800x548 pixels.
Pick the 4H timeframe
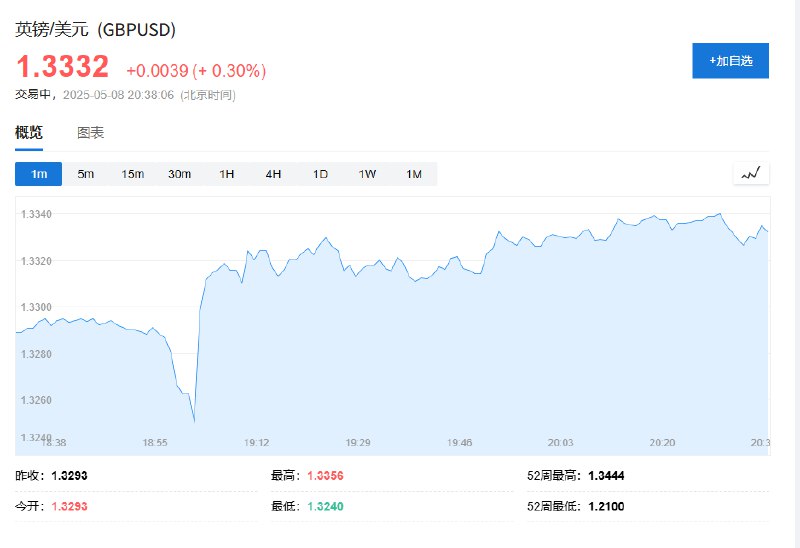[x=274, y=174]
